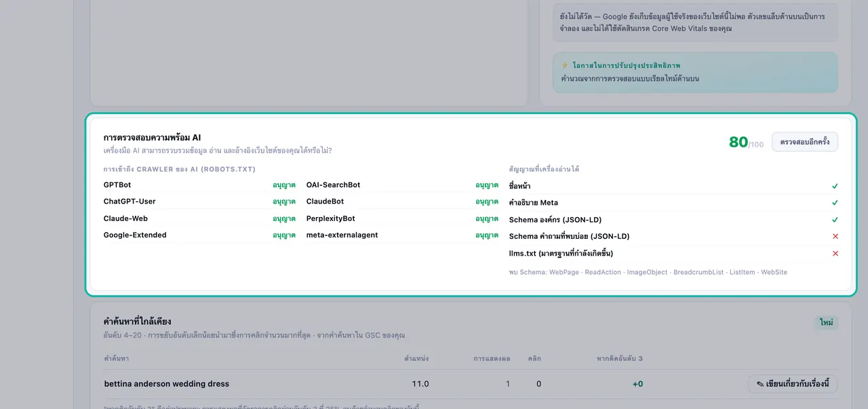
Task: Click the หากติดอันดับ 3 column header
Action: [x=620, y=358]
